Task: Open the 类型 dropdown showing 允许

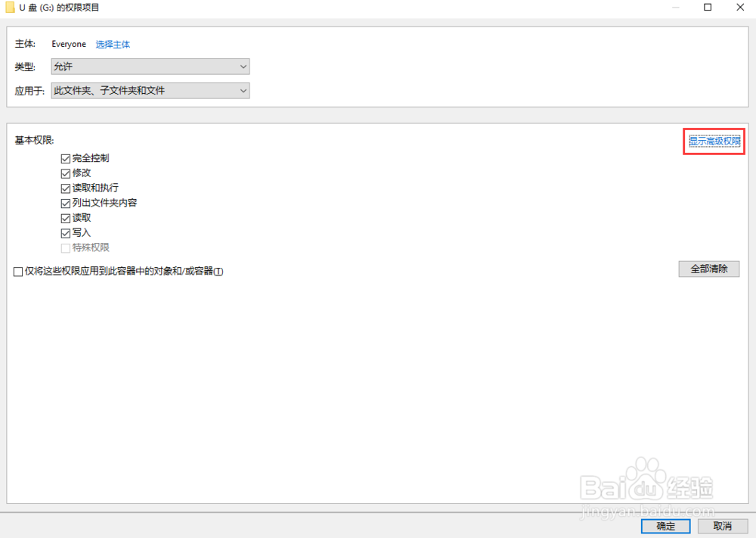Action: 150,67
